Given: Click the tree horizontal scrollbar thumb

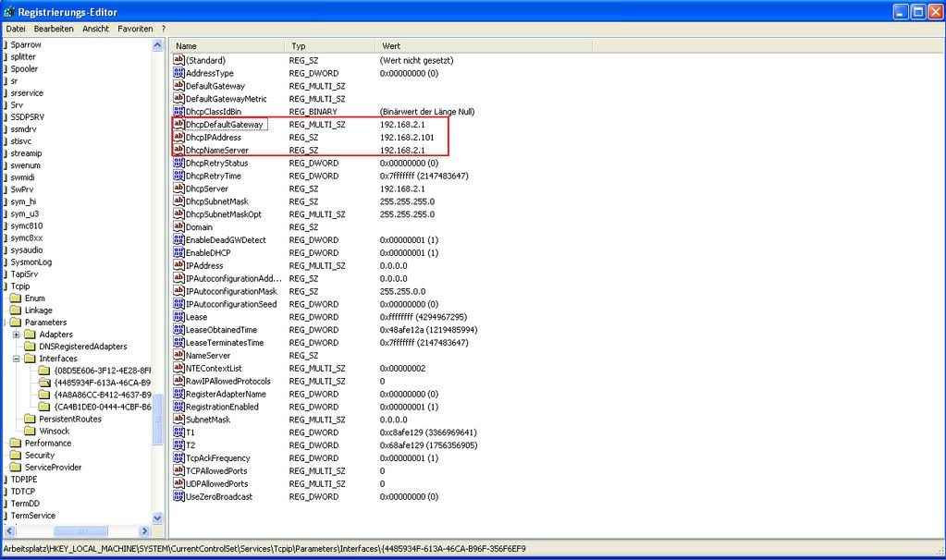Looking at the screenshot, I should (80, 530).
